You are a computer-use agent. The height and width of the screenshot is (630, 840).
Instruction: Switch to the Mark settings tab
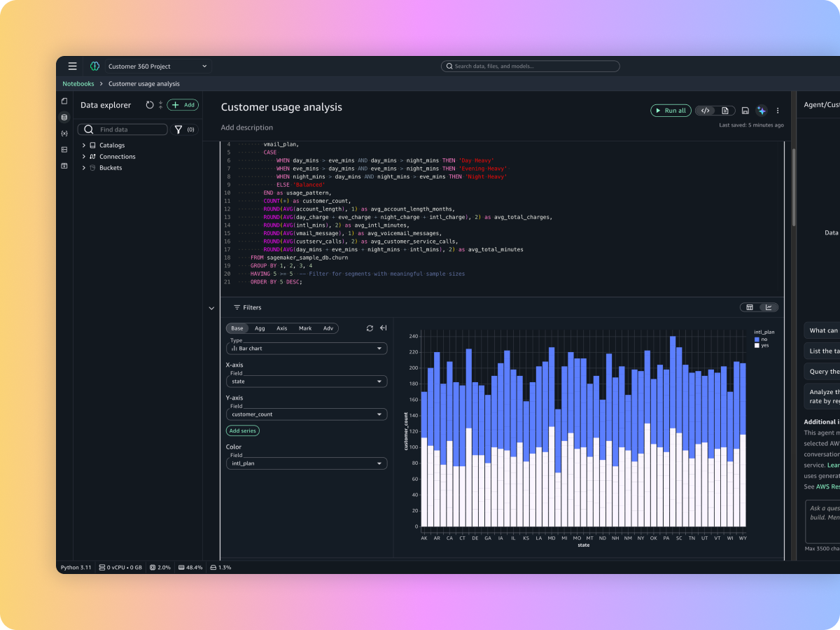[305, 328]
